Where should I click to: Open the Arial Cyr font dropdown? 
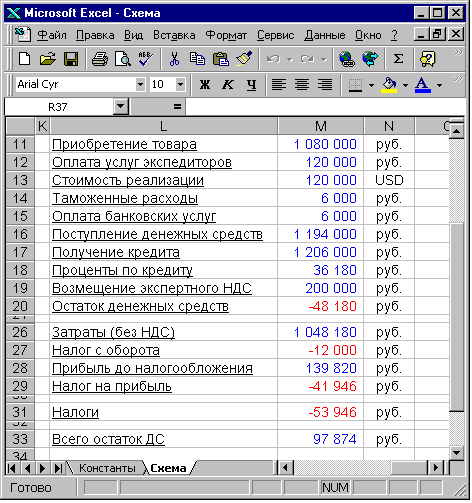pos(141,84)
